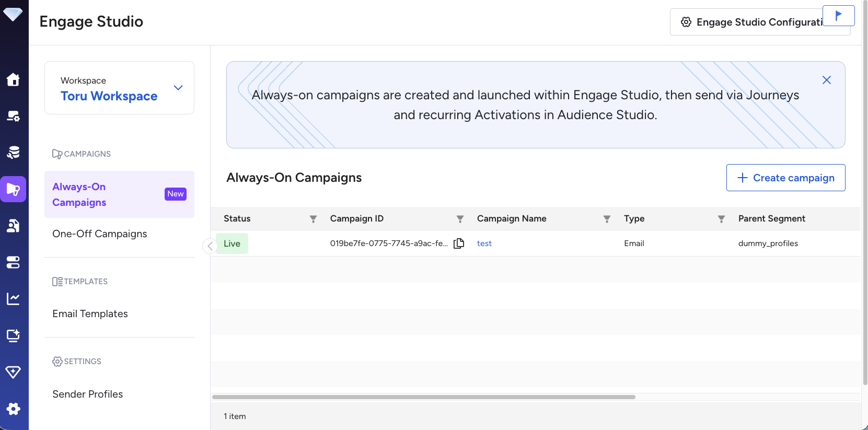
Task: Copy the campaign ID with clipboard icon
Action: (459, 243)
